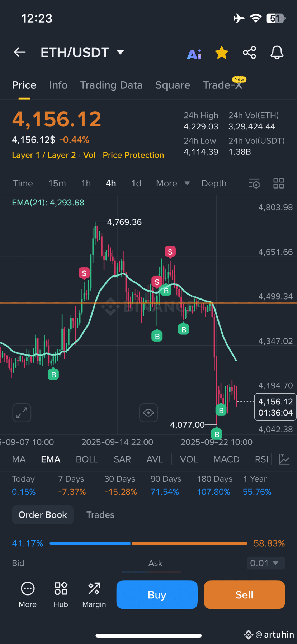This screenshot has height=644, width=297.
Task: Select the 4h interval
Action: (111, 184)
